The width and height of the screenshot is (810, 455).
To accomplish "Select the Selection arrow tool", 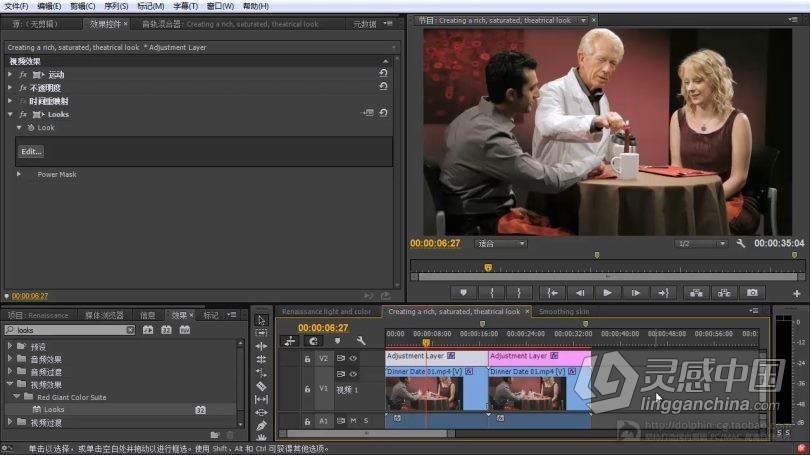I will pos(261,320).
